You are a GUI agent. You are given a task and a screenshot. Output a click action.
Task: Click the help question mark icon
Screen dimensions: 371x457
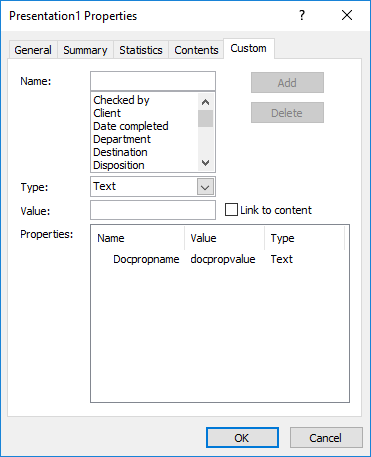click(x=302, y=15)
